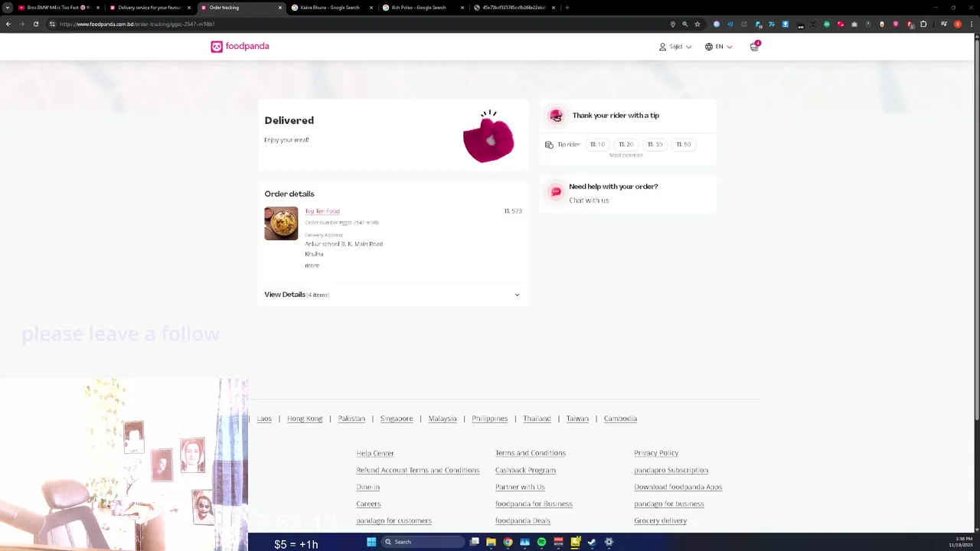This screenshot has height=551, width=980.
Task: Click the Windows Start button
Action: [371, 542]
